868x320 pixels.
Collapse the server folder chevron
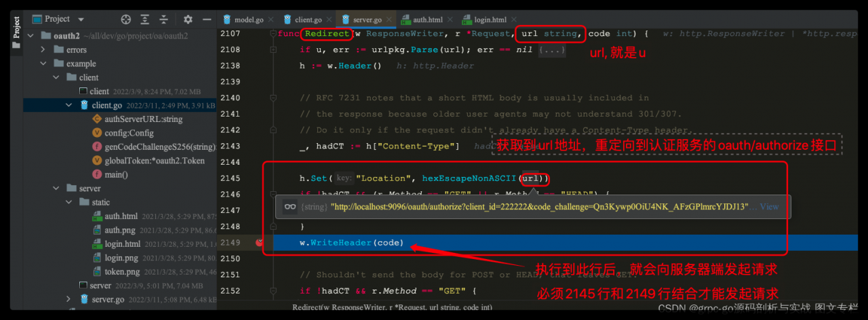56,188
